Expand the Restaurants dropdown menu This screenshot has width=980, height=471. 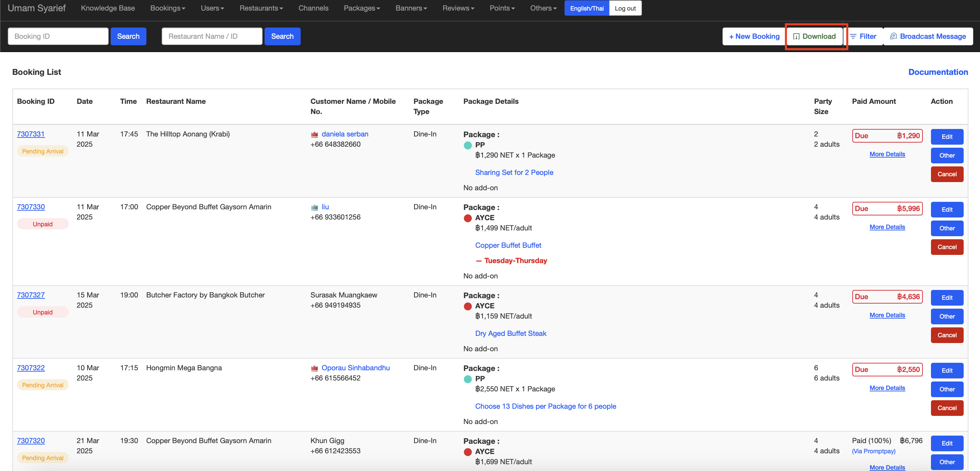pyautogui.click(x=261, y=9)
